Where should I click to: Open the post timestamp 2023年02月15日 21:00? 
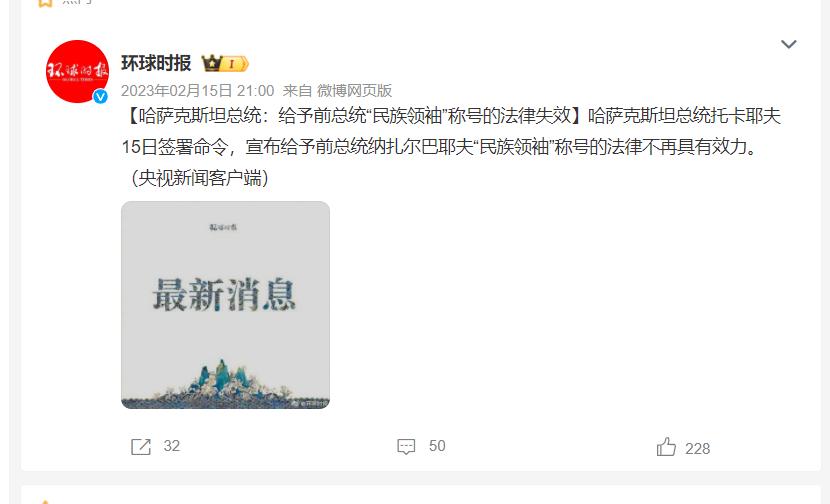point(197,91)
